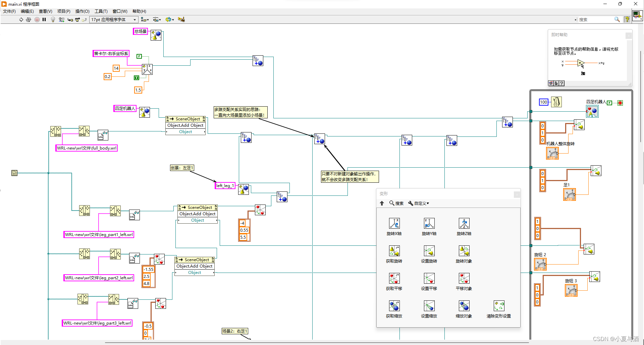644x345 pixels.
Task: Select 获取缩放 in the 变形 palette
Action: 394,309
